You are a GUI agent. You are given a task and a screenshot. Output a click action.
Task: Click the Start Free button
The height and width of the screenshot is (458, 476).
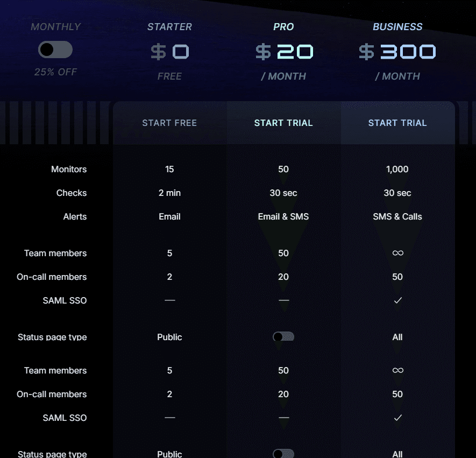click(x=169, y=123)
